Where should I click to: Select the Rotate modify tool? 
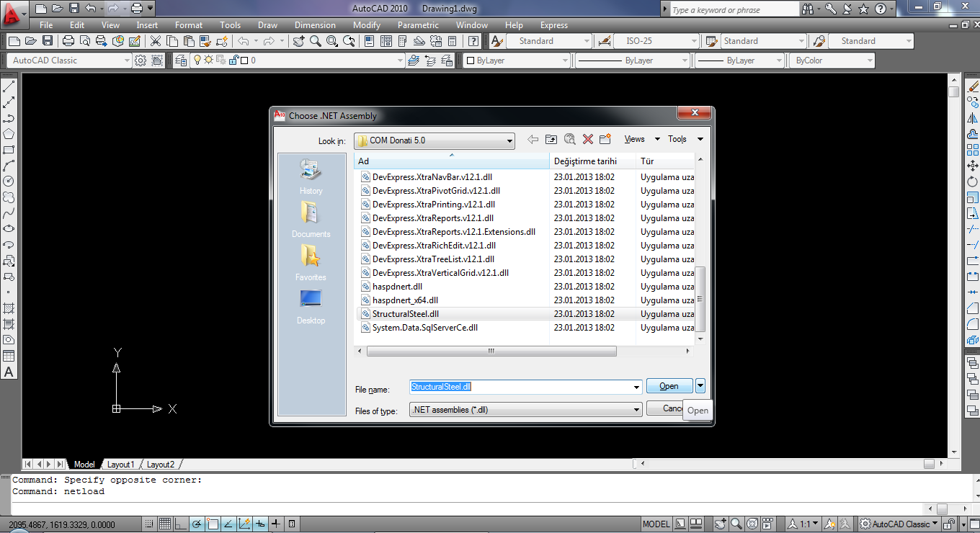(973, 182)
